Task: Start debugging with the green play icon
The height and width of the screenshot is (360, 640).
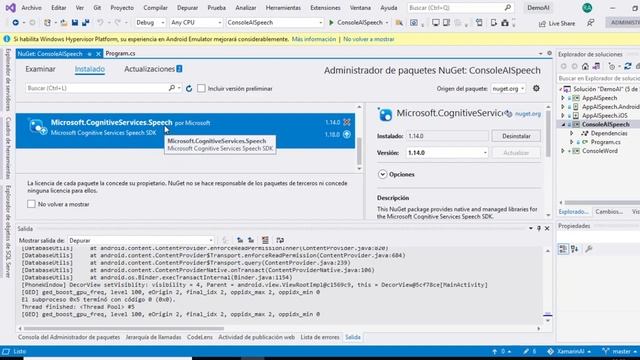Action: tap(331, 23)
